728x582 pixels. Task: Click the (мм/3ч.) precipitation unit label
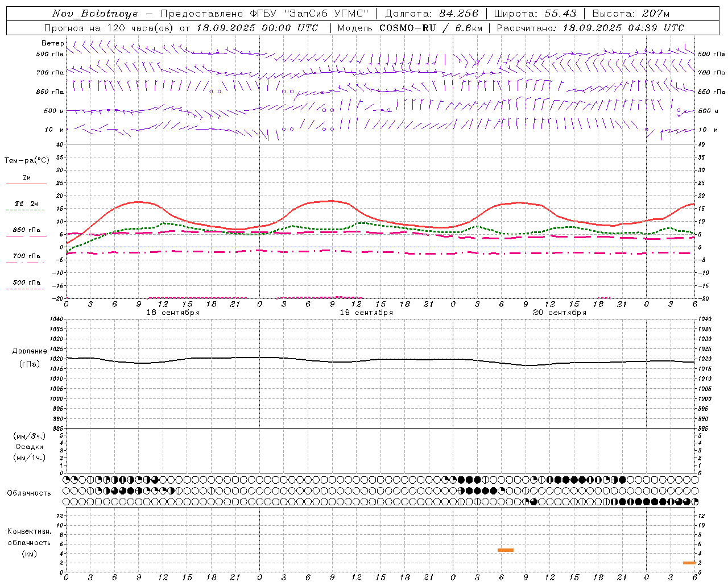pyautogui.click(x=29, y=436)
